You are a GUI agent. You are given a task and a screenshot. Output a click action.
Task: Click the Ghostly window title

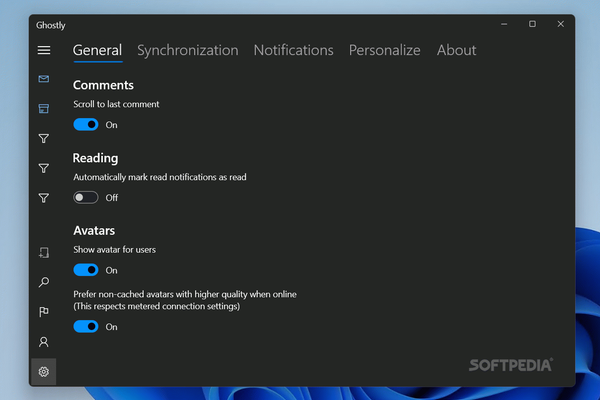[51, 25]
